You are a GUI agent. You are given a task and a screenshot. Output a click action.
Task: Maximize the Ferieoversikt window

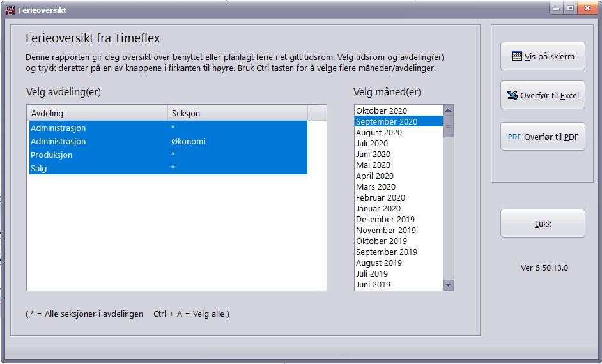click(x=569, y=8)
